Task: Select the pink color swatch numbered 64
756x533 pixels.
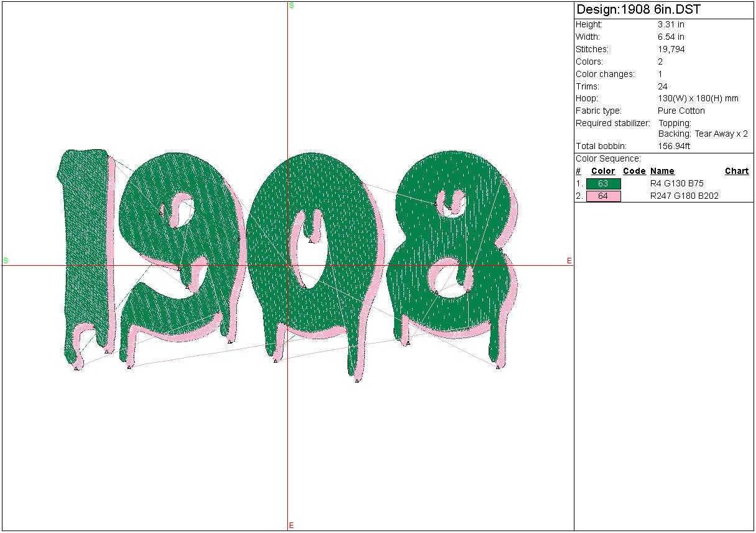Action: [603, 196]
